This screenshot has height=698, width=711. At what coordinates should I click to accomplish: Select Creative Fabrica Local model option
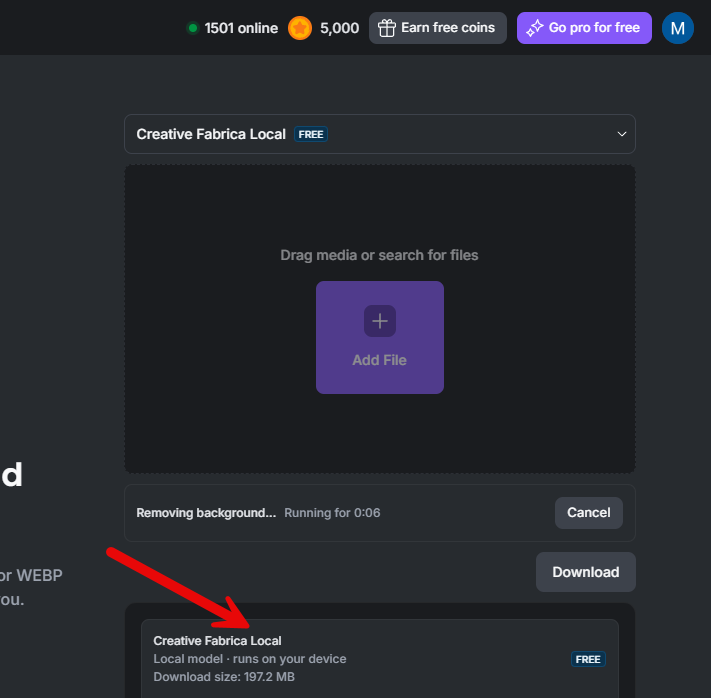[x=380, y=659]
